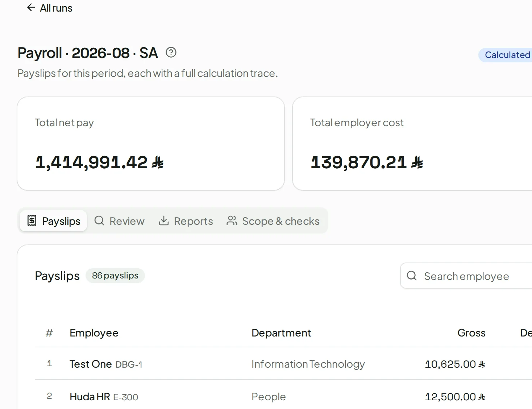Go back to All runs

50,8
